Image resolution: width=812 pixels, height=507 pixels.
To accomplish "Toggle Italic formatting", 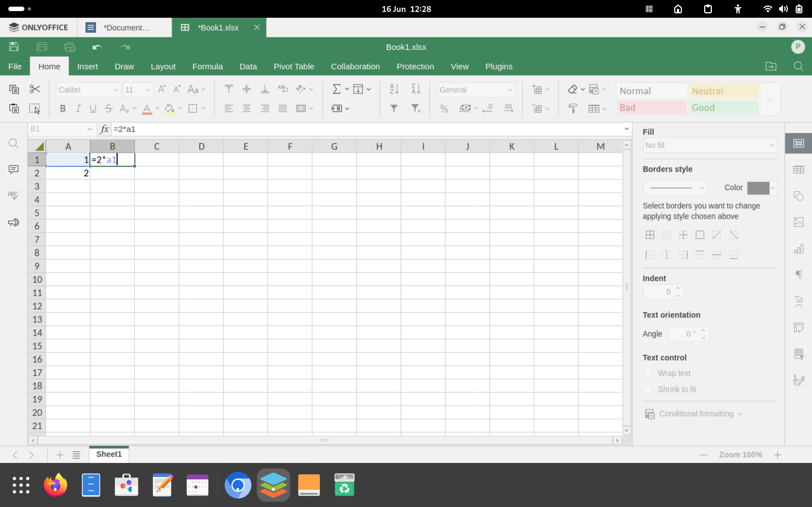I will click(78, 108).
